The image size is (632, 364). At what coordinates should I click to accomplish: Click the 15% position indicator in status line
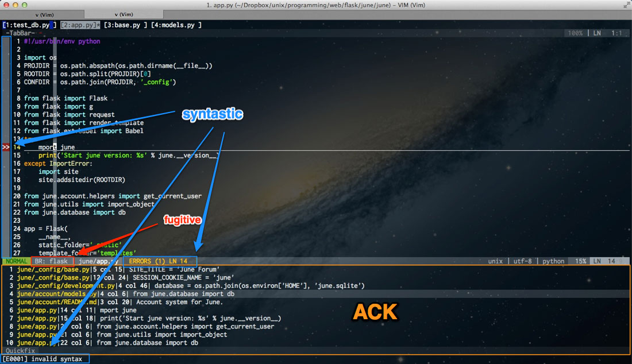point(580,261)
